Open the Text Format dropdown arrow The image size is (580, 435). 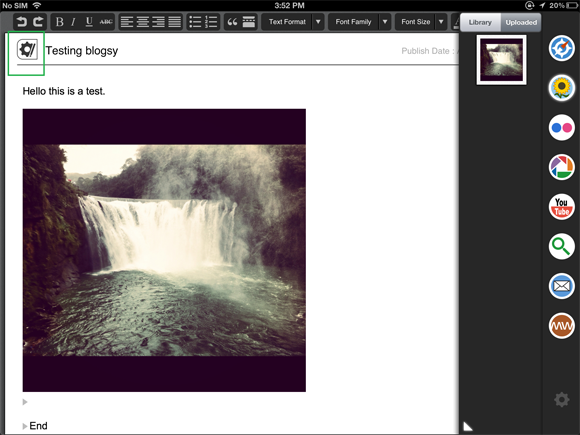(x=318, y=22)
